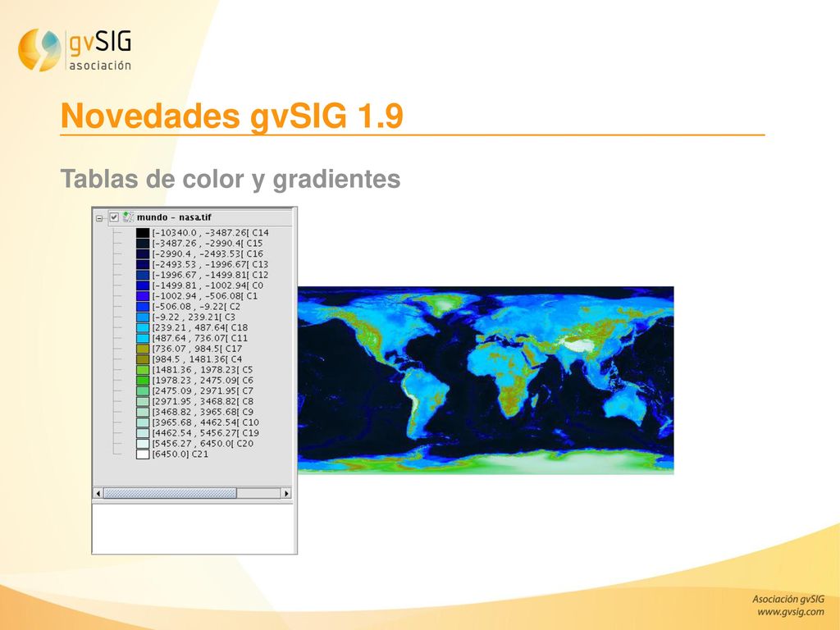Click the raster layer icon beside mundo - nasa.tif
The height and width of the screenshot is (630, 840).
tap(128, 217)
